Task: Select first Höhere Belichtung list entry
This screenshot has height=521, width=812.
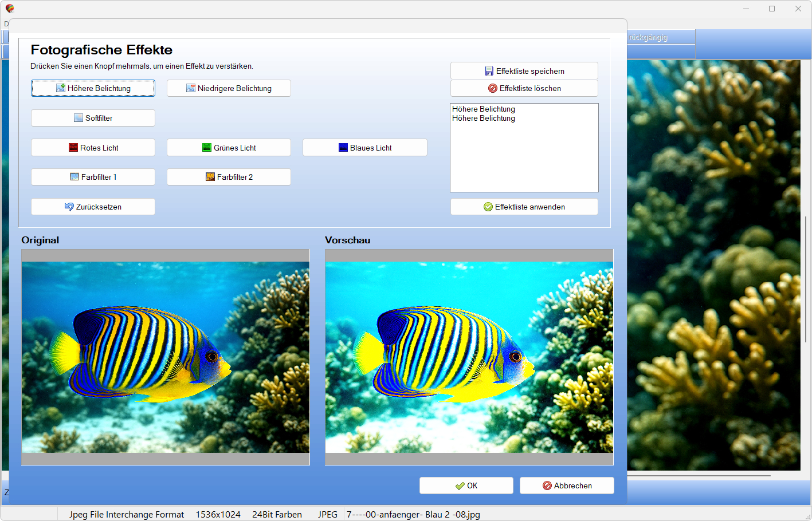Action: click(x=484, y=109)
